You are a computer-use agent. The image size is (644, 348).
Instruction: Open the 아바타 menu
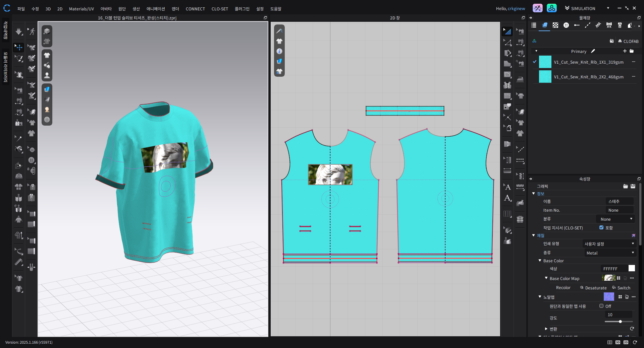(106, 9)
